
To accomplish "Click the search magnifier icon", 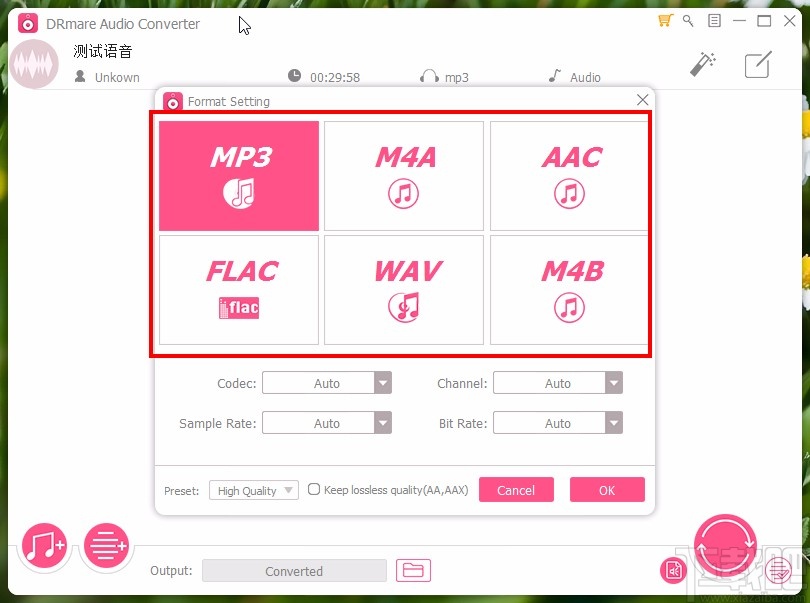I will (687, 20).
